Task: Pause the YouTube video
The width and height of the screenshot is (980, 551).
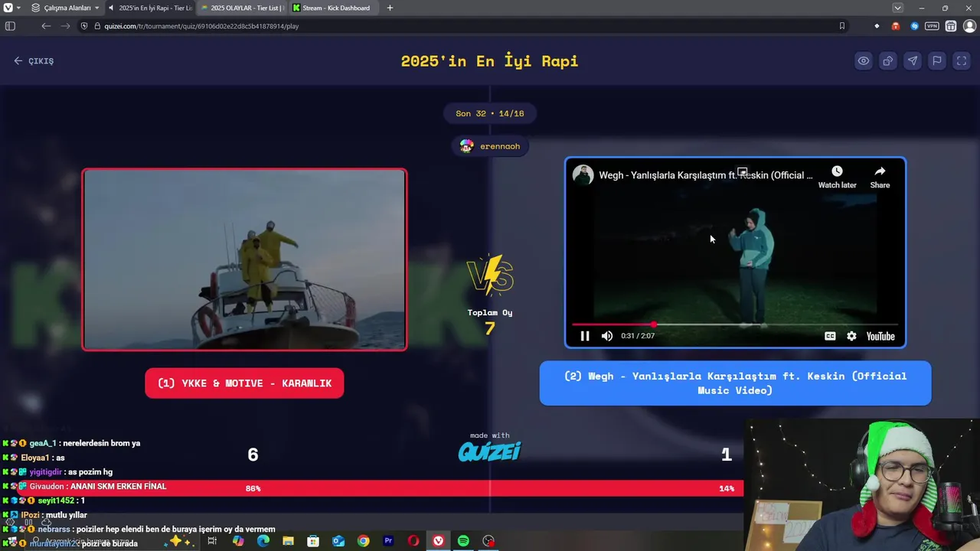Action: (585, 336)
